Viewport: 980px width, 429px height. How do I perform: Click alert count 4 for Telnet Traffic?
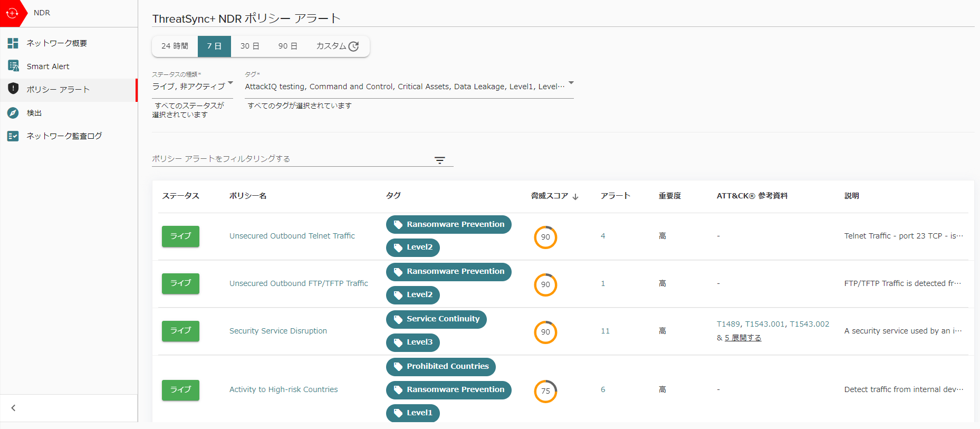coord(603,236)
